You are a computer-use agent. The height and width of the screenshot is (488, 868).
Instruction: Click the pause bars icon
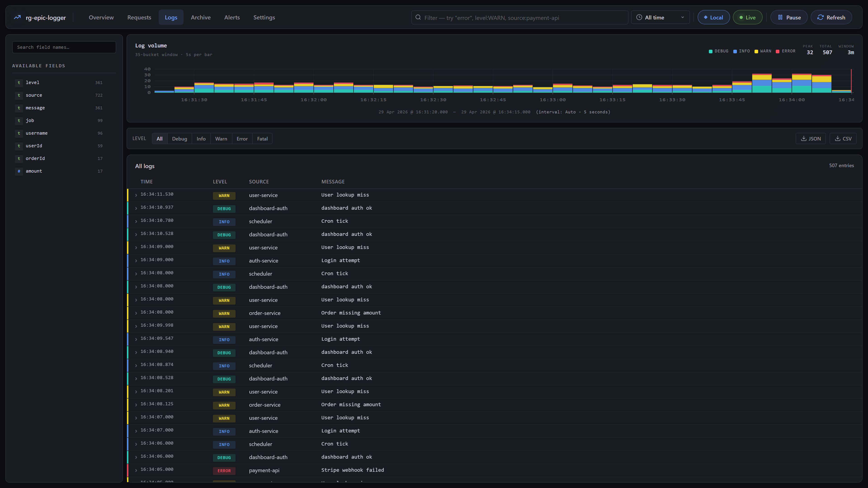pos(780,17)
